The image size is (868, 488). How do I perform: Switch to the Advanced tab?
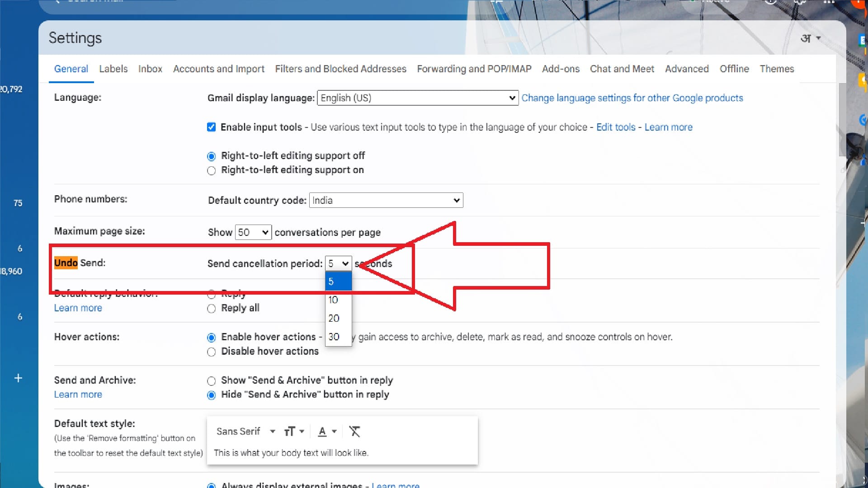pyautogui.click(x=687, y=69)
